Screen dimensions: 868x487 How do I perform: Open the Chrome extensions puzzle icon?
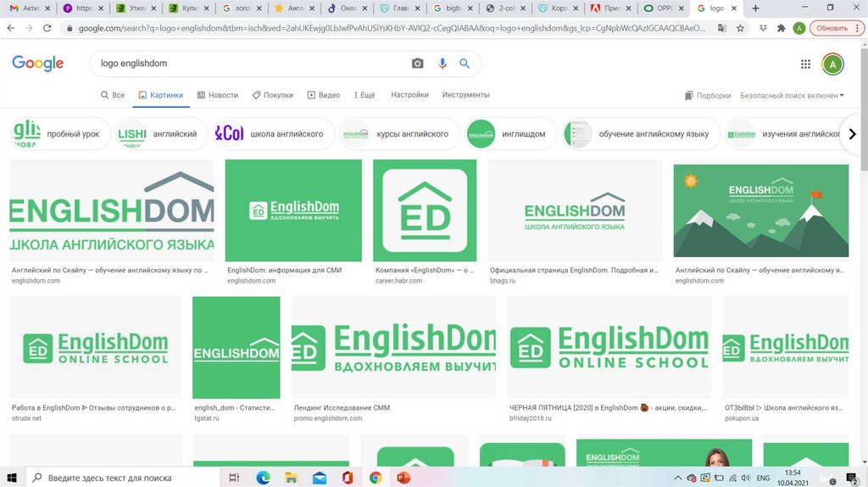pos(781,28)
